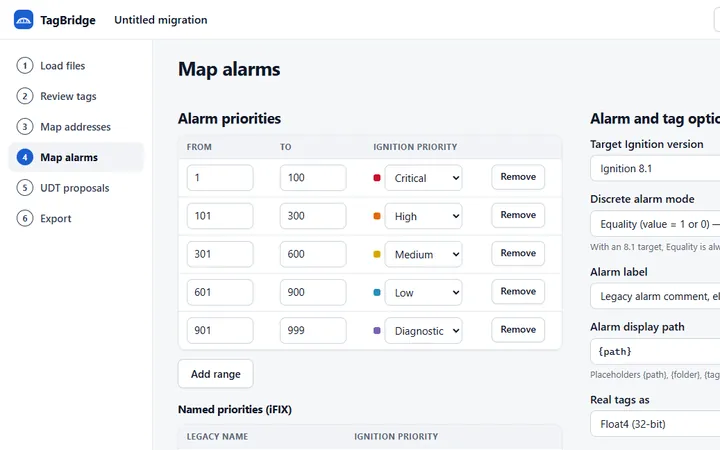Viewport: 720px width, 450px height.
Task: Remove the 101 to 300 range
Action: pos(518,215)
